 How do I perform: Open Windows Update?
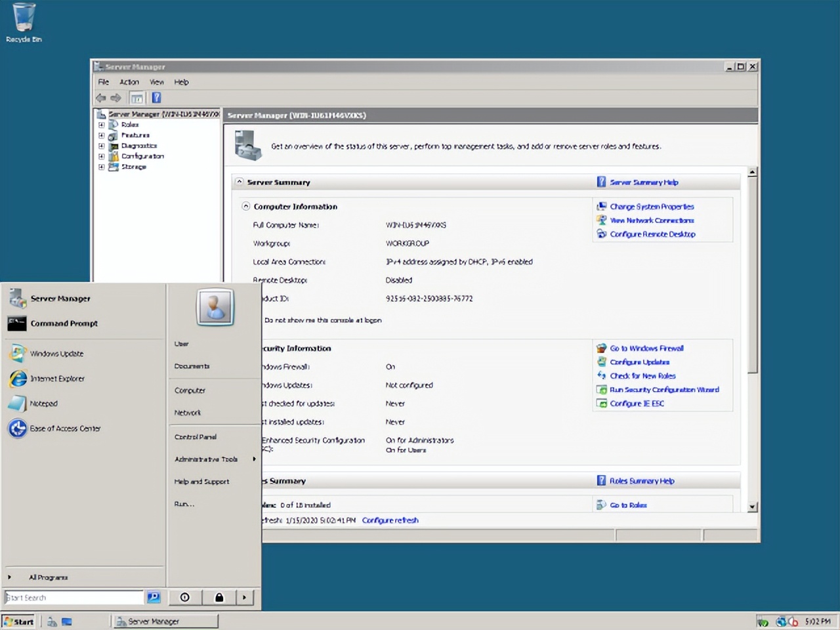point(57,353)
